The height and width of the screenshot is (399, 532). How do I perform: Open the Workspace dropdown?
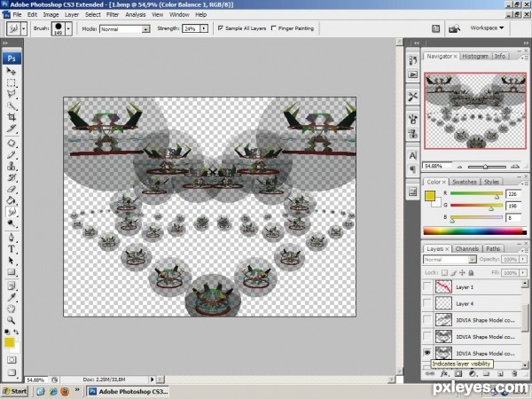click(x=487, y=27)
